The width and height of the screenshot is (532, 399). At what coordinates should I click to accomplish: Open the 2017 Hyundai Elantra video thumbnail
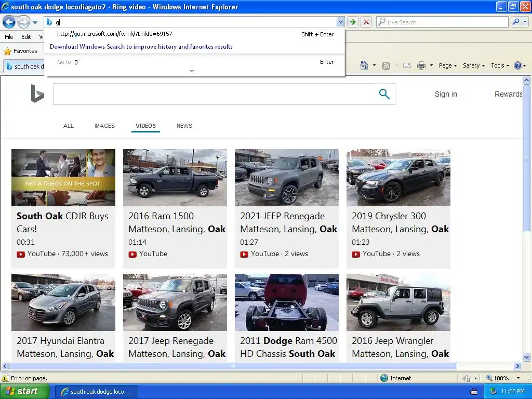(x=63, y=302)
